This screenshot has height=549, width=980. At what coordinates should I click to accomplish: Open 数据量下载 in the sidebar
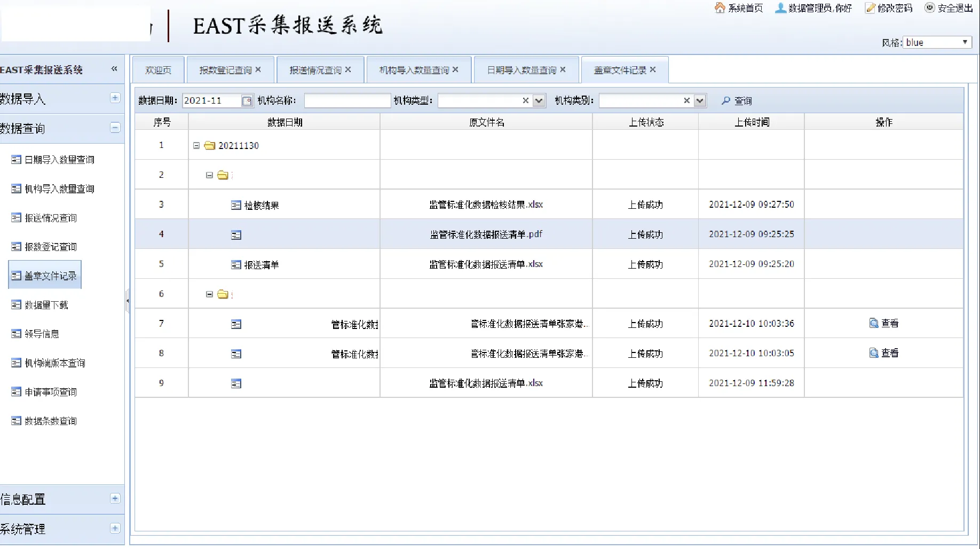(x=46, y=305)
